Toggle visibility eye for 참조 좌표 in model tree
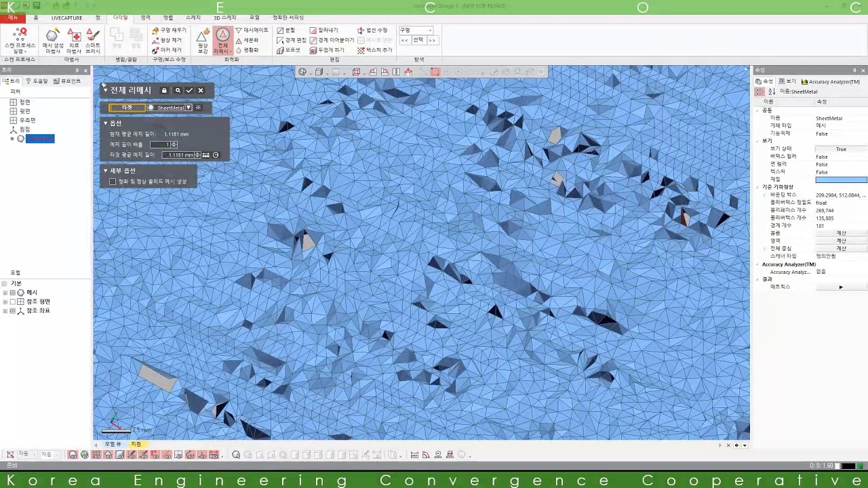868x488 pixels. pyautogui.click(x=13, y=310)
